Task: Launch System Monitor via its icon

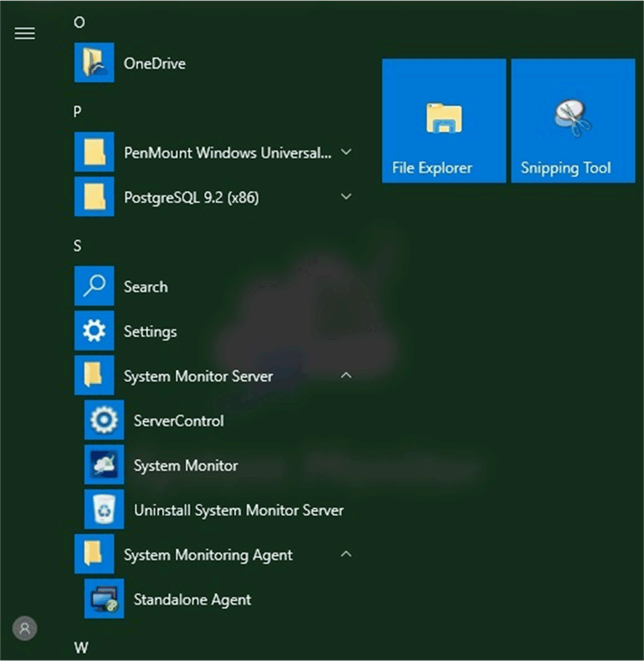Action: click(104, 465)
